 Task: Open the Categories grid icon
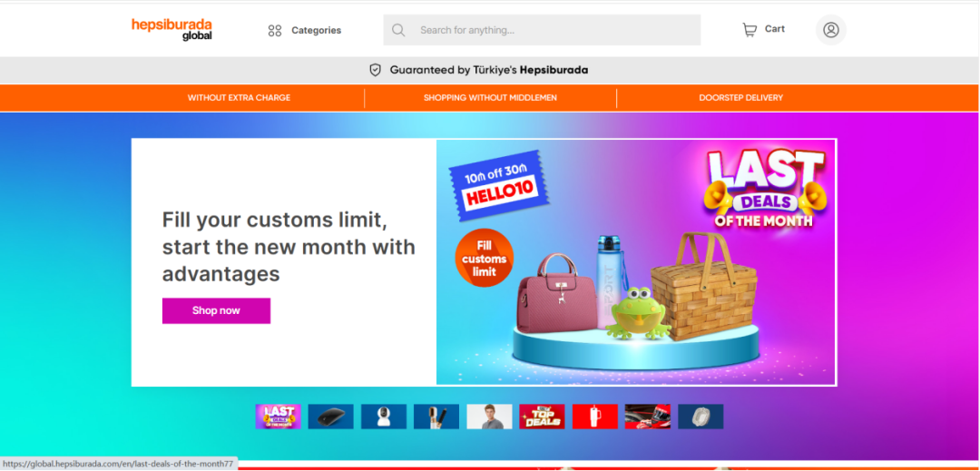pos(275,31)
